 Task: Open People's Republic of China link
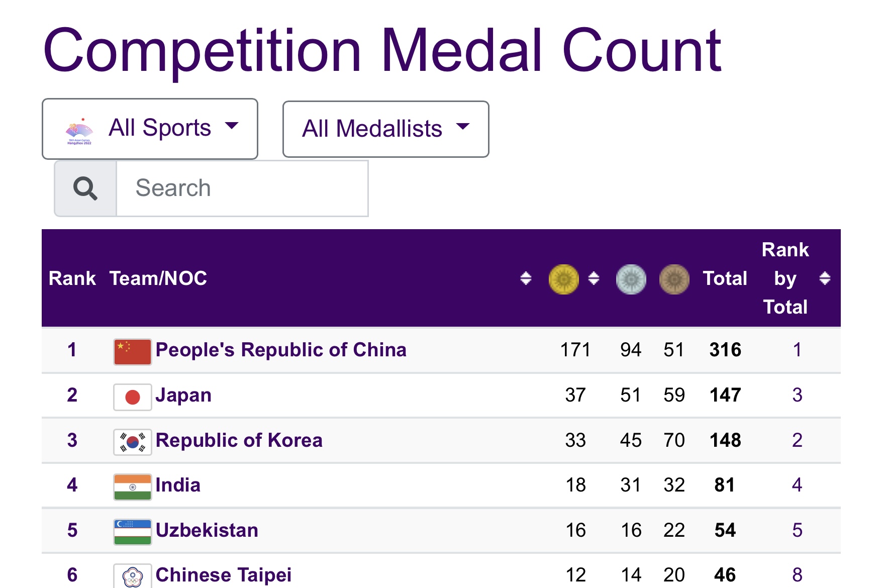[x=281, y=350]
